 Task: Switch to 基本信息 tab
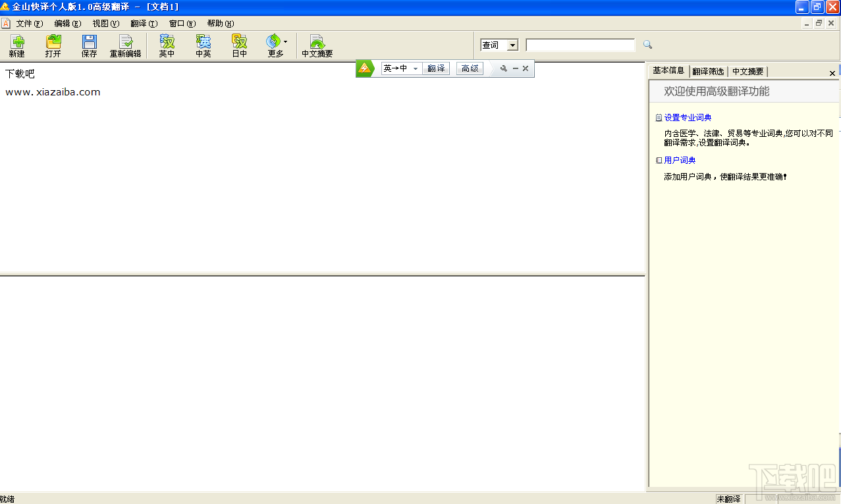click(668, 70)
